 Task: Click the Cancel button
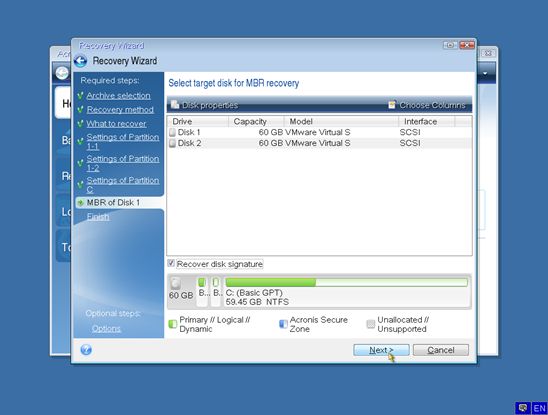(x=441, y=350)
